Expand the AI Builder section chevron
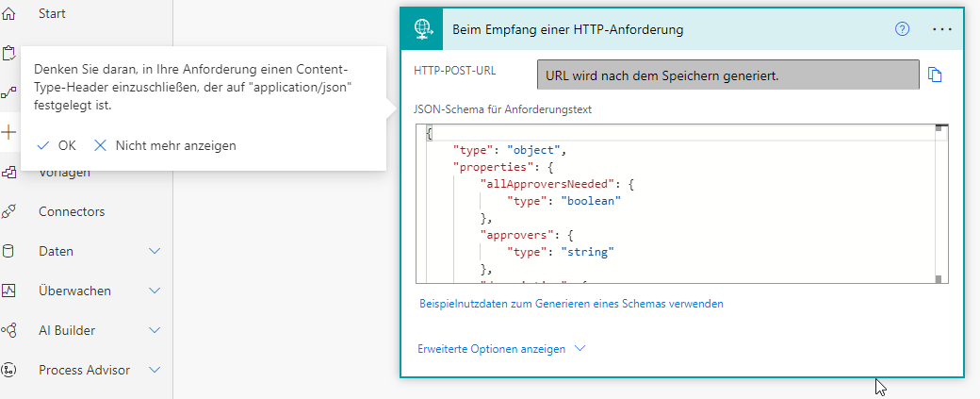This screenshot has height=399, width=980. tap(155, 330)
